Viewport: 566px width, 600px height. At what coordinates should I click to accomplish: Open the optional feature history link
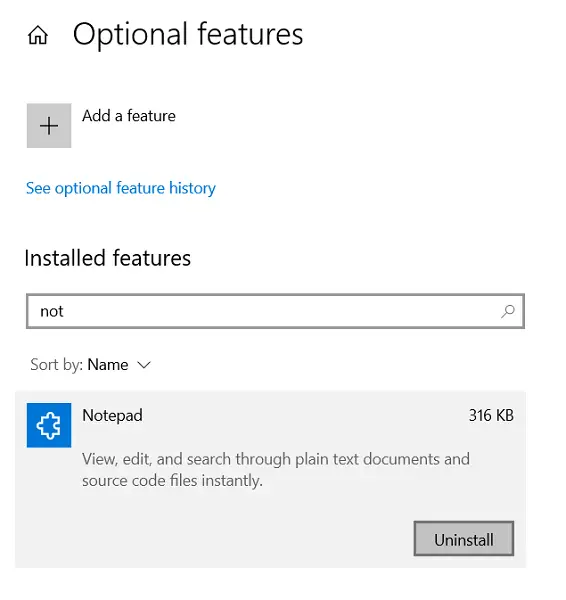pos(121,188)
